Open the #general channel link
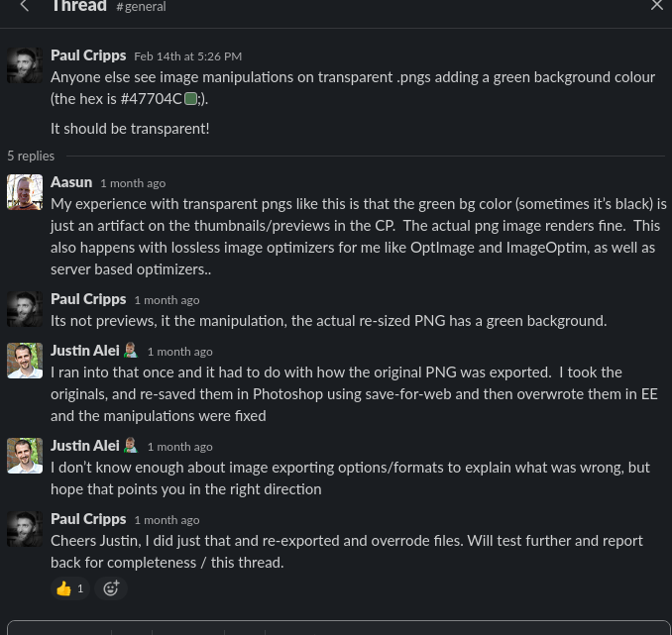This screenshot has height=635, width=672. [x=141, y=7]
